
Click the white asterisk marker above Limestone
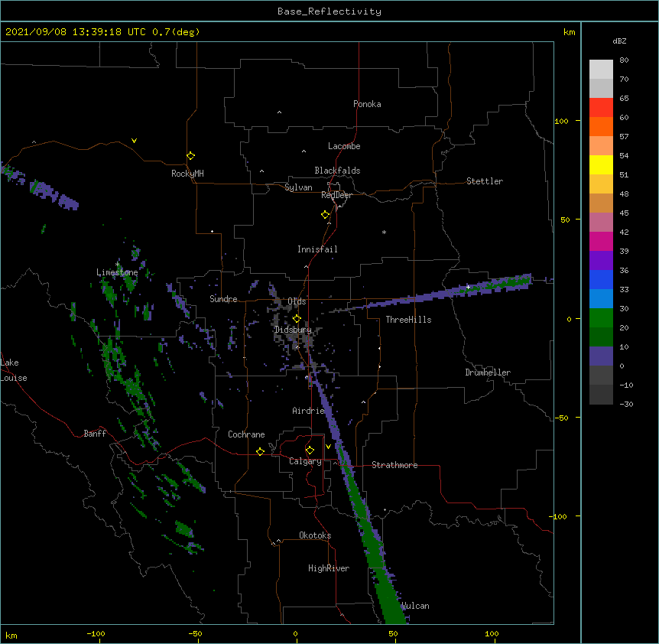coord(117,264)
